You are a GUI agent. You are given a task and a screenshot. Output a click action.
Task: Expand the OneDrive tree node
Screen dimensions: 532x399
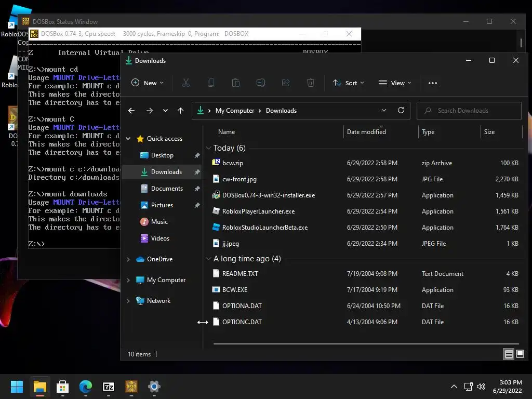tap(128, 259)
